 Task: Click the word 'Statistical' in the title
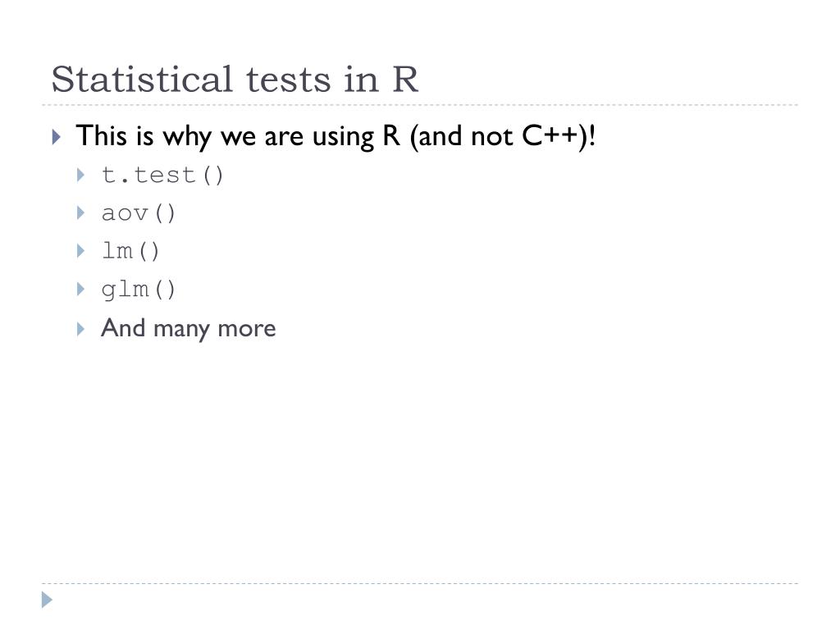142,80
